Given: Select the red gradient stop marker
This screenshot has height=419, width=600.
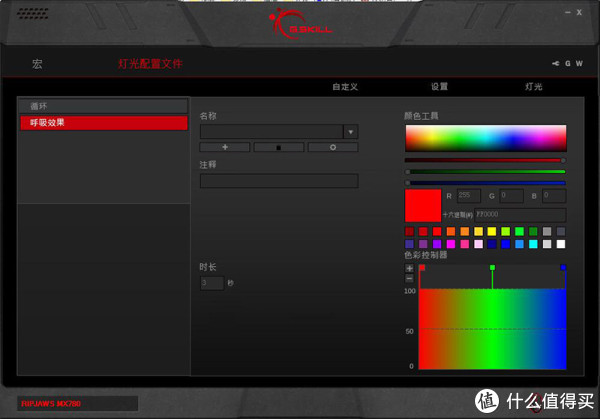Looking at the screenshot, I should [422, 267].
